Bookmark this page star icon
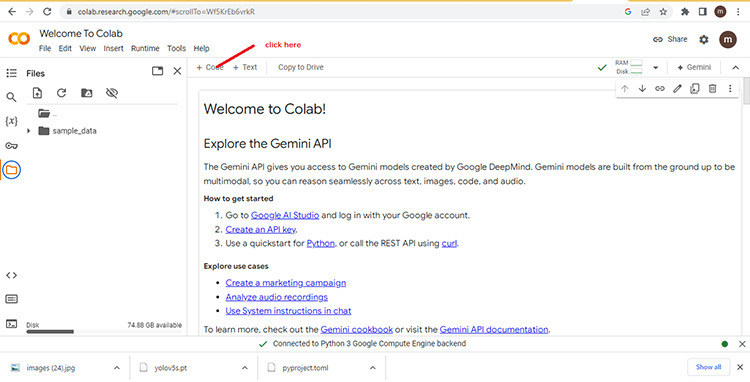This screenshot has height=382, width=750. (x=663, y=12)
